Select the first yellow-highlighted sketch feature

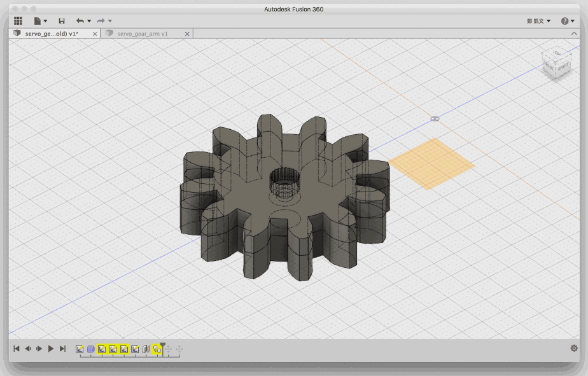click(102, 349)
